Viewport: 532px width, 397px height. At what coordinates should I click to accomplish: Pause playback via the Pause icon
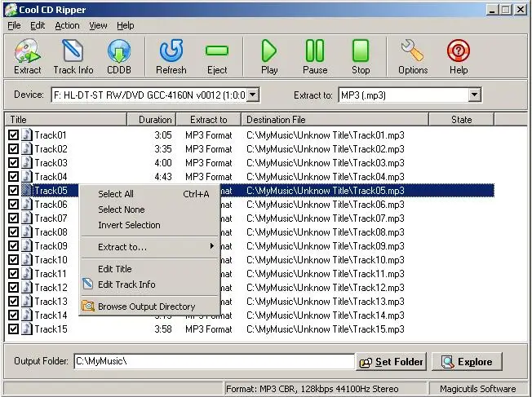pyautogui.click(x=315, y=56)
